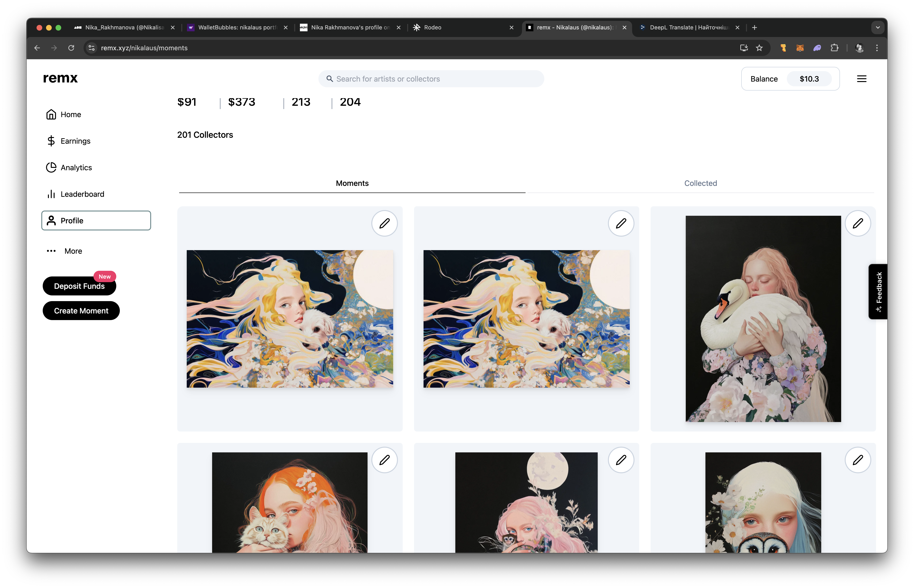Focus the artists or collectors search field
Image resolution: width=914 pixels, height=588 pixels.
(x=431, y=79)
